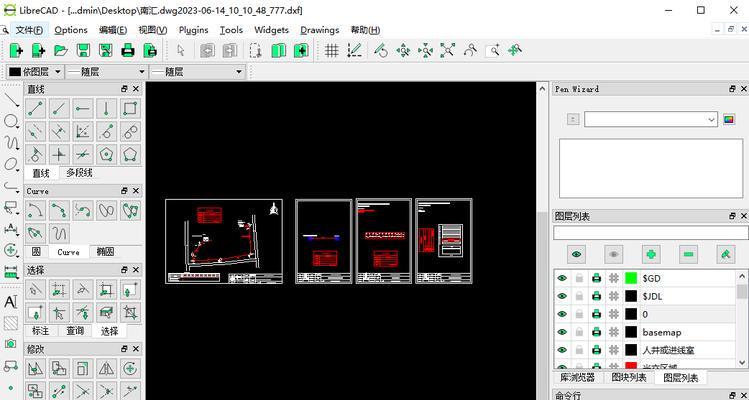Click the zoom pan icon with arrows

tap(515, 50)
